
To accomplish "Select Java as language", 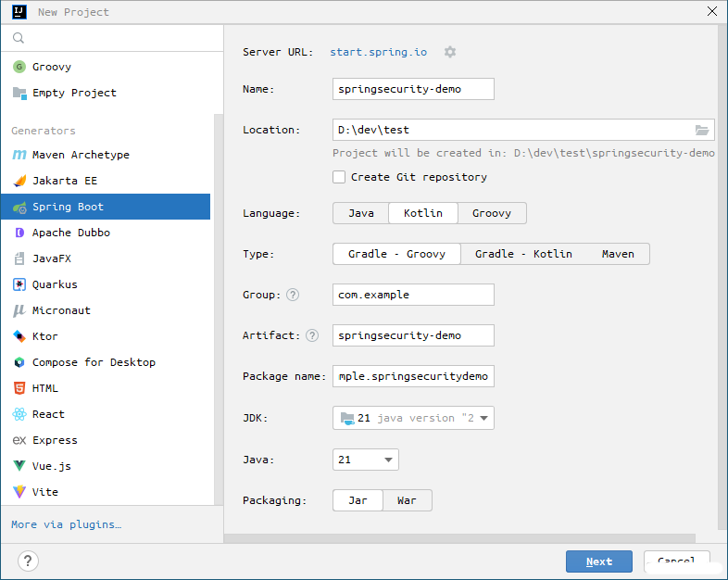I will pyautogui.click(x=360, y=213).
